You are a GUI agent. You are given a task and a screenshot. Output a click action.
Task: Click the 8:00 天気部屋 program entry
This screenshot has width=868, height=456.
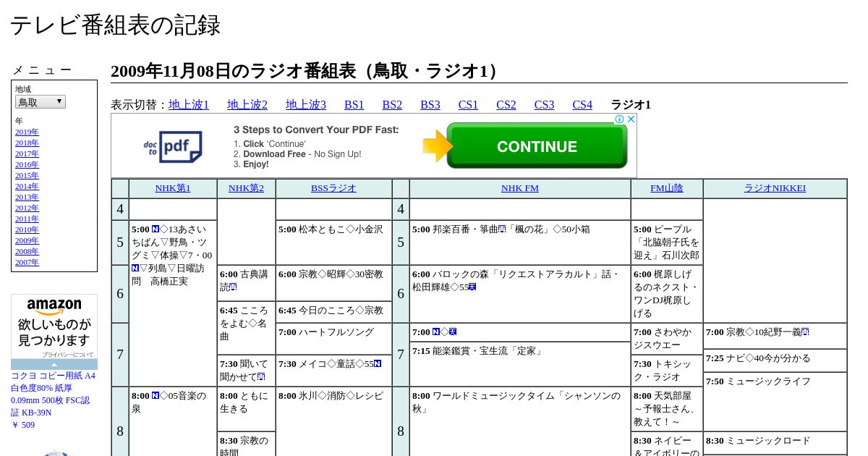click(x=667, y=409)
